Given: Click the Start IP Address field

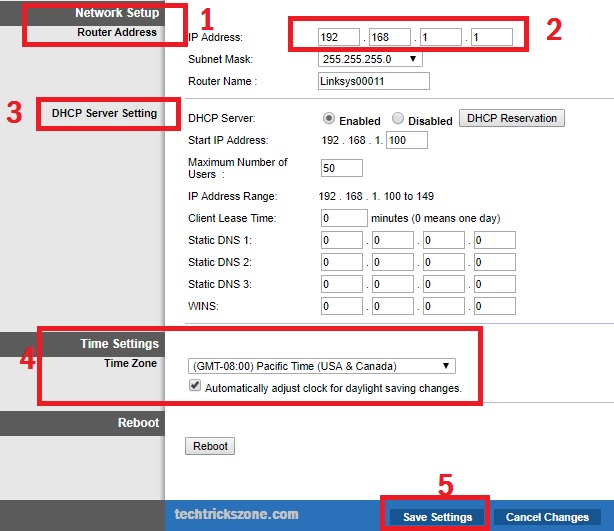Looking at the screenshot, I should [x=405, y=140].
